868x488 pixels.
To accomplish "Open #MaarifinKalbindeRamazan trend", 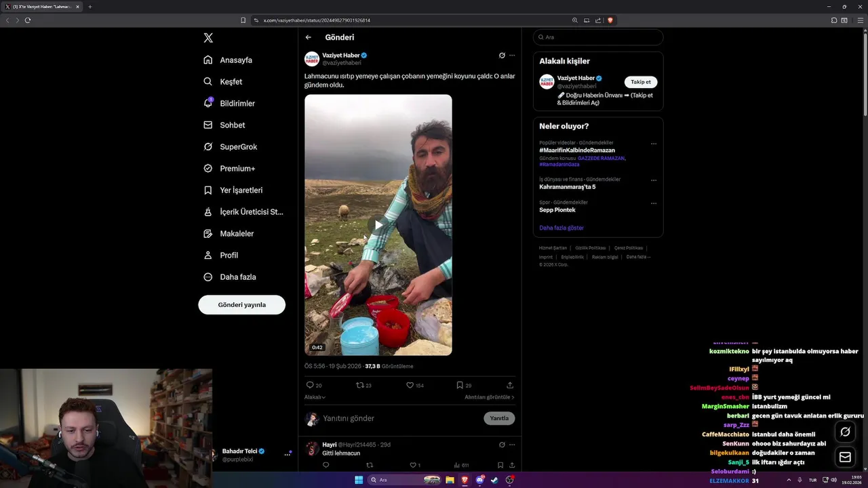I will (x=577, y=150).
